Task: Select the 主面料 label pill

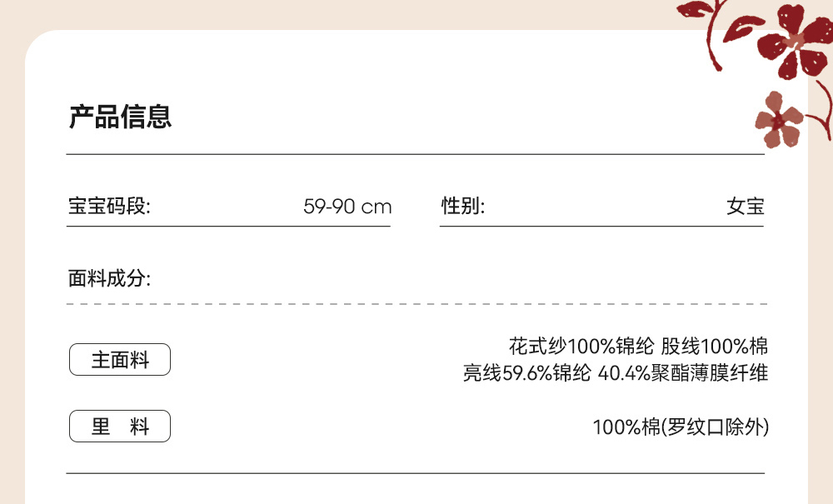Action: (119, 360)
